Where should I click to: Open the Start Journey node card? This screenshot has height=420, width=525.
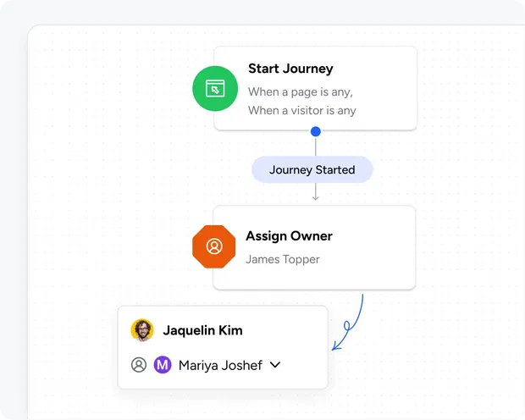pyautogui.click(x=315, y=88)
